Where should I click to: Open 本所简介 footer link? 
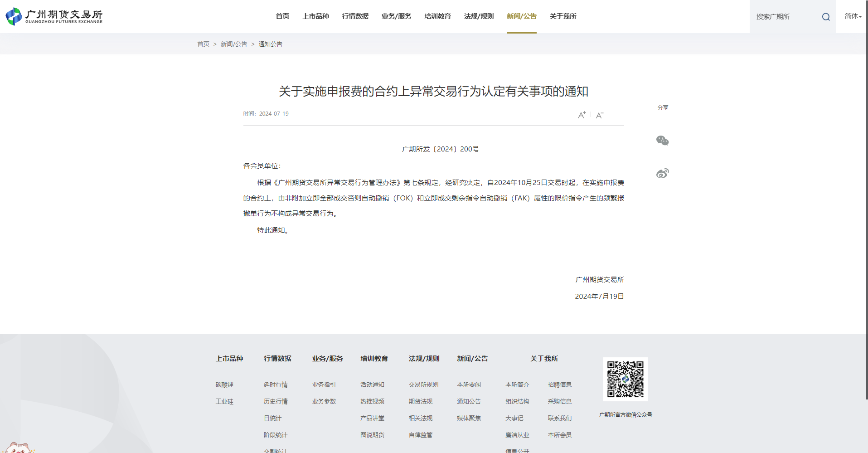point(517,385)
